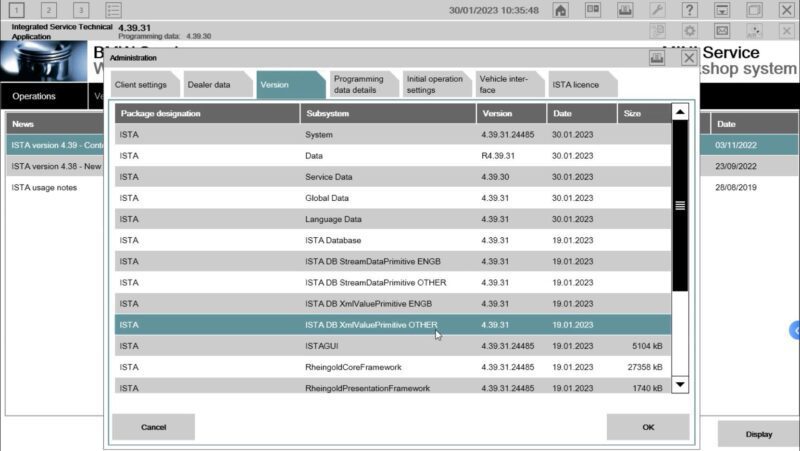Select ISTA DB StreamDataPrimitive ENGB row
800x451 pixels.
393,261
